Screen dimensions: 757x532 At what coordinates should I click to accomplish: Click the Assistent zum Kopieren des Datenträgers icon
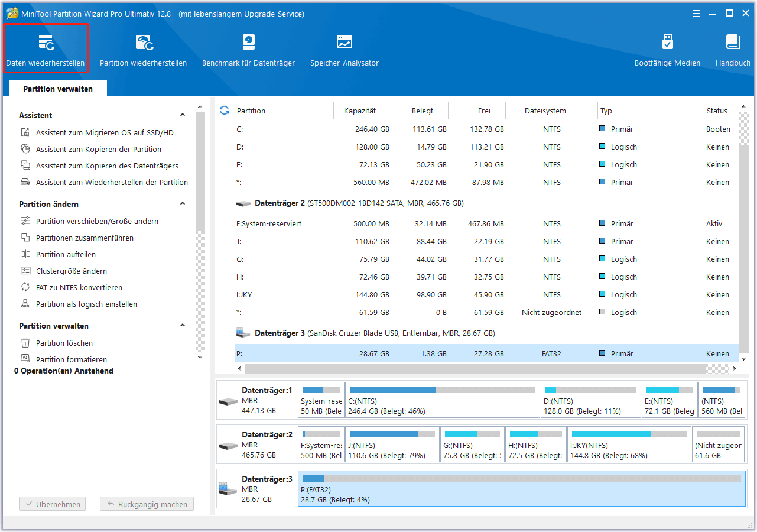[x=25, y=166]
